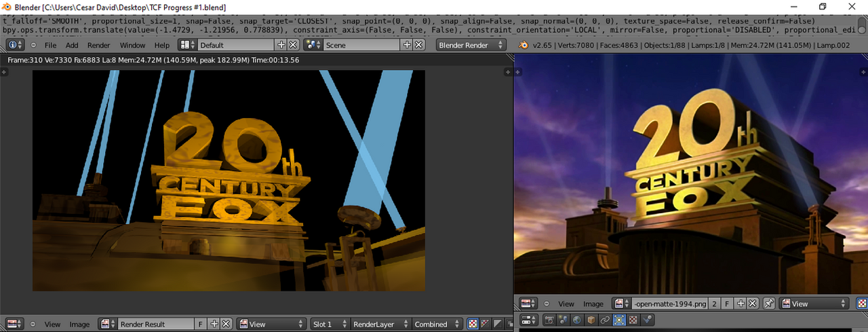Image resolution: width=868 pixels, height=332 pixels.
Task: Click the Blender logo icon
Action: point(524,45)
